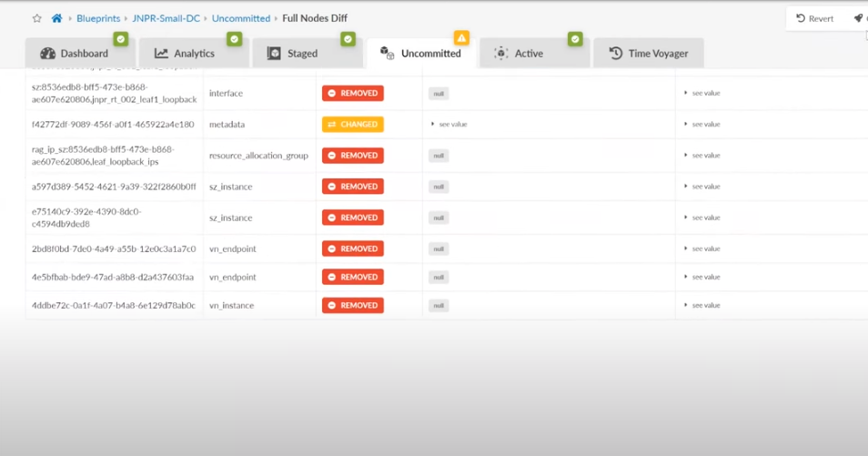Switch to the Active tab

(x=534, y=53)
